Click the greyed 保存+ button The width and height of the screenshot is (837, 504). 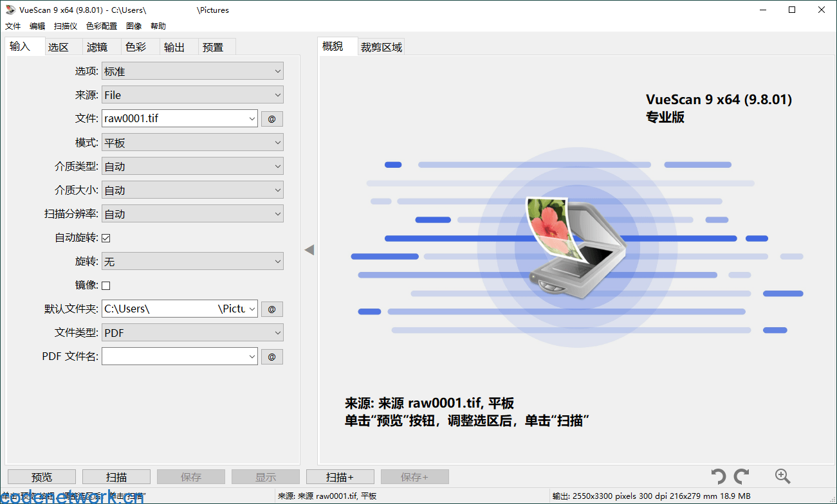[415, 477]
